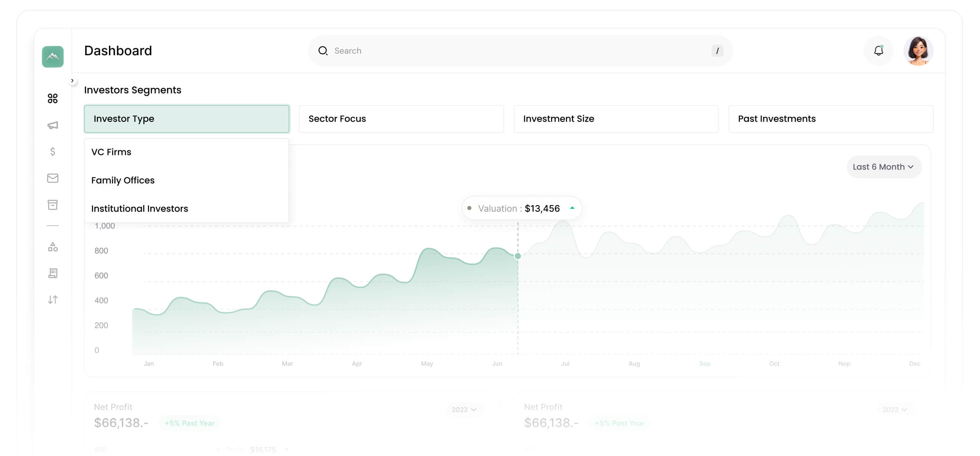Image resolution: width=980 pixels, height=456 pixels.
Task: Open the notifications bell
Action: [878, 51]
